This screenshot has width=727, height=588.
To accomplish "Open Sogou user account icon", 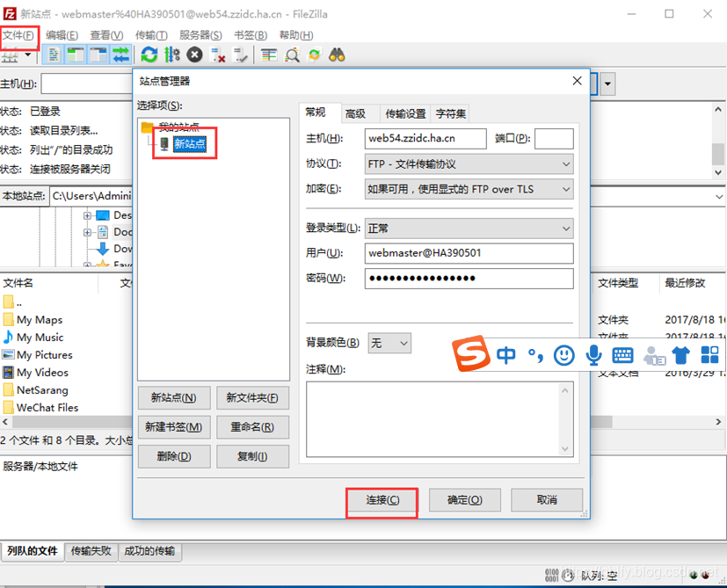I will (x=654, y=356).
